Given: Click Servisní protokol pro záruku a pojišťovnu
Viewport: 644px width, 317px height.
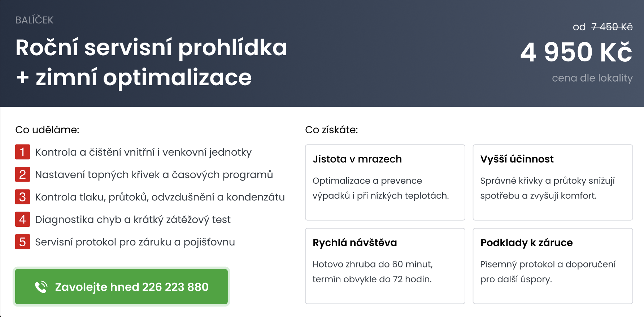Looking at the screenshot, I should point(135,242).
